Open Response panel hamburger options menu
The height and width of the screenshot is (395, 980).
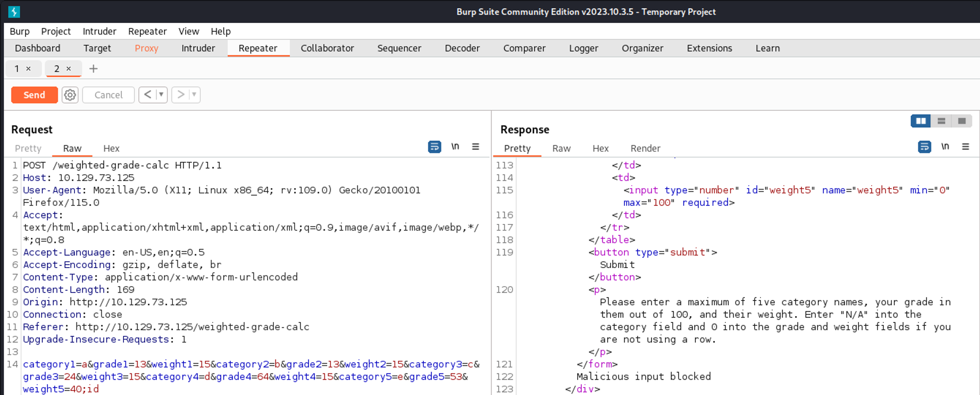click(x=965, y=147)
